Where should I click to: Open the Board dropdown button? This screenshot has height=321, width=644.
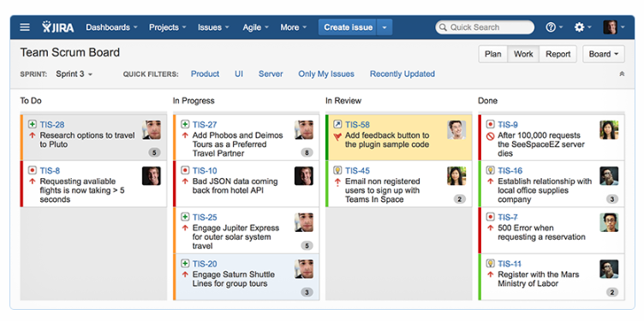[604, 54]
